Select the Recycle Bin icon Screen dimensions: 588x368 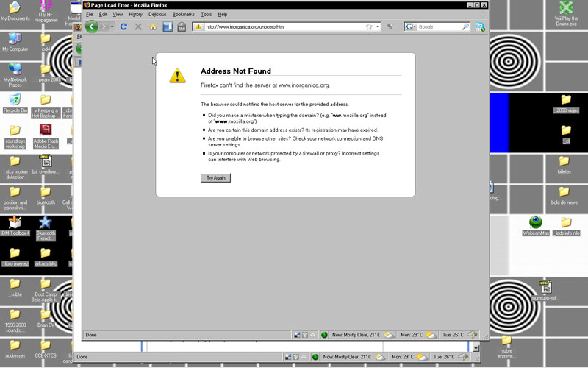[15, 103]
